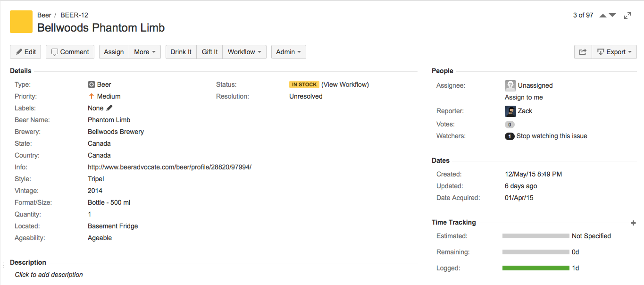Viewport: 644px width, 285px height.
Task: Click the Assign button
Action: (x=114, y=52)
